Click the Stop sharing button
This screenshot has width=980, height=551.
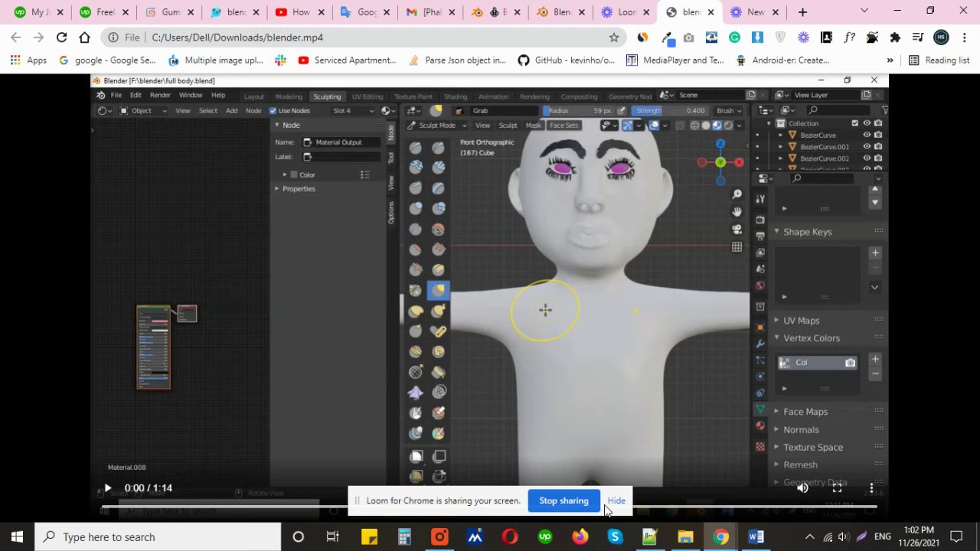click(x=563, y=500)
